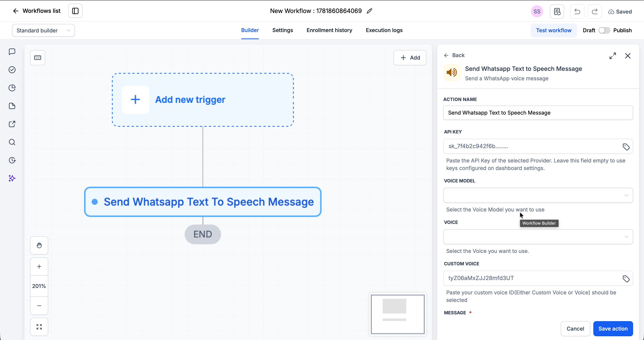Screen dimensions: 644x340
Task: Click the Test workflow button
Action: coord(554,31)
